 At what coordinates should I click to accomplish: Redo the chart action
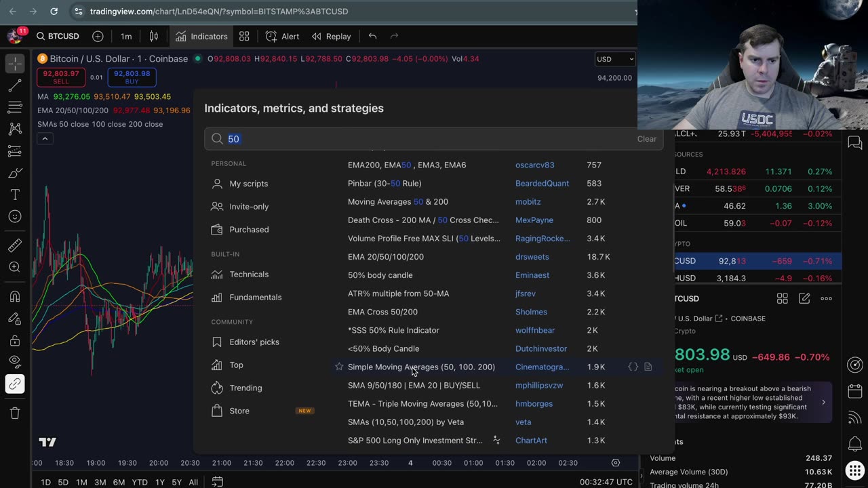coord(394,36)
